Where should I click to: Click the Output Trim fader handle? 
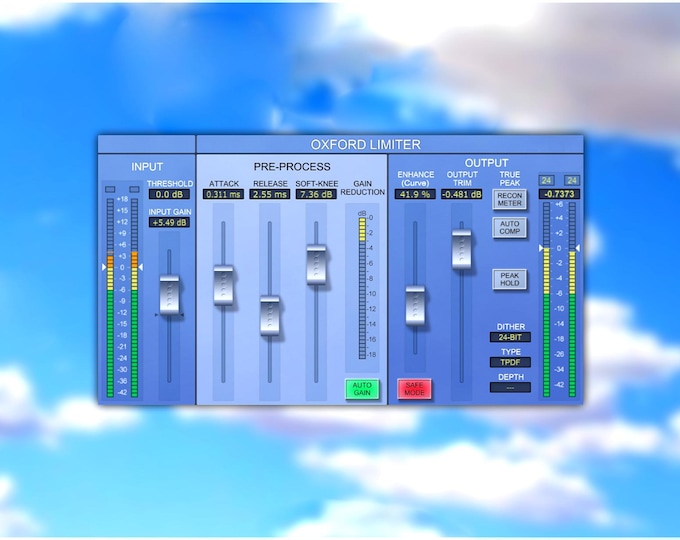461,249
